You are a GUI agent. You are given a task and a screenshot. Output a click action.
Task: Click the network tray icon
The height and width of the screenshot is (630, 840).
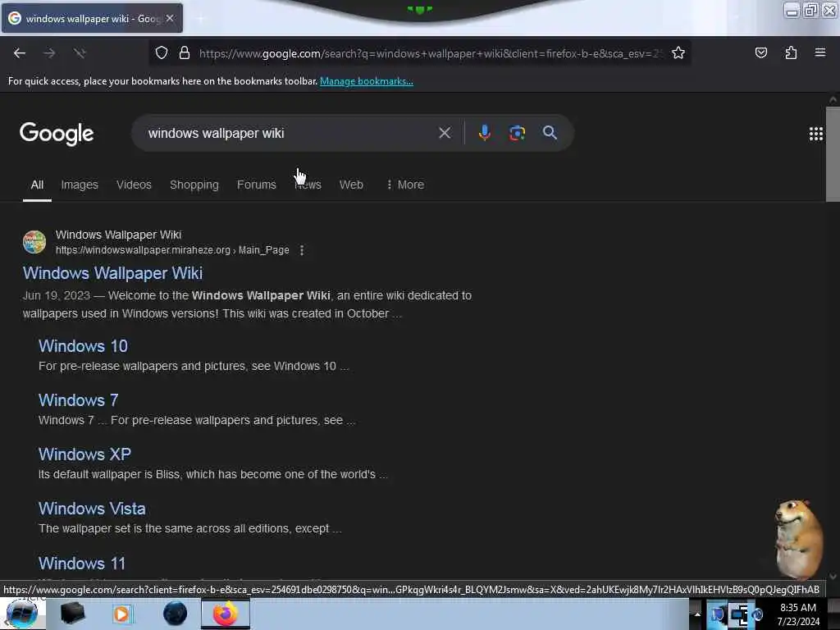point(738,614)
